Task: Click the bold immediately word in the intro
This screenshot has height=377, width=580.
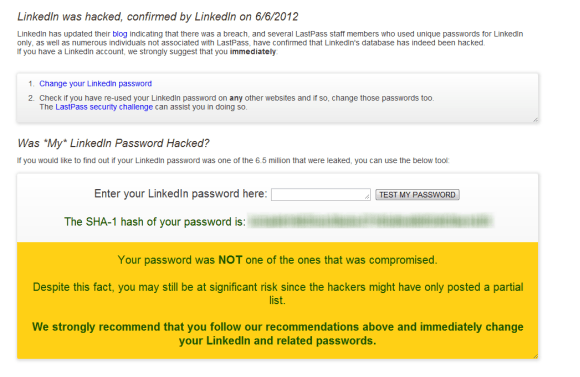Action: (253, 52)
